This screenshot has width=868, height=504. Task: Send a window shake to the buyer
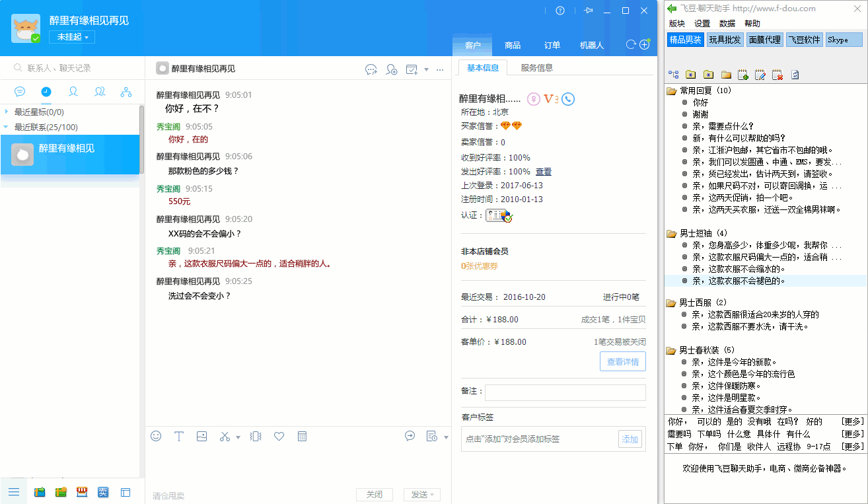click(256, 436)
